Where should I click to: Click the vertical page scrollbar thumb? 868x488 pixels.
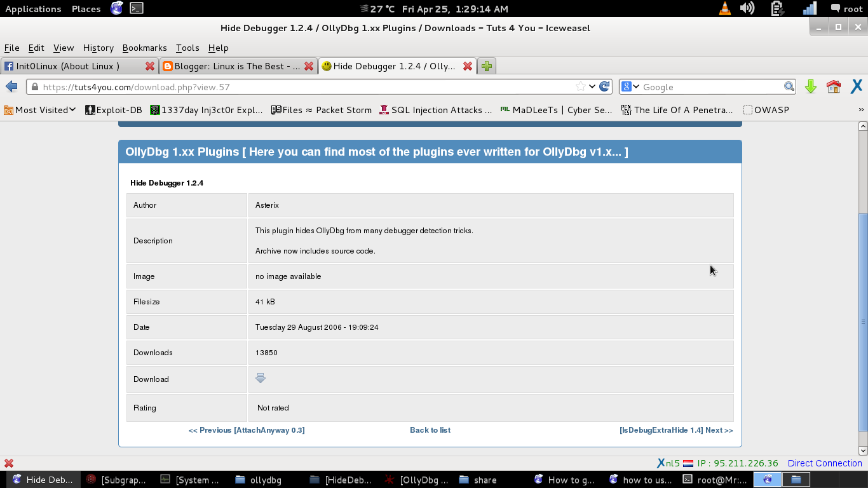[x=863, y=322]
